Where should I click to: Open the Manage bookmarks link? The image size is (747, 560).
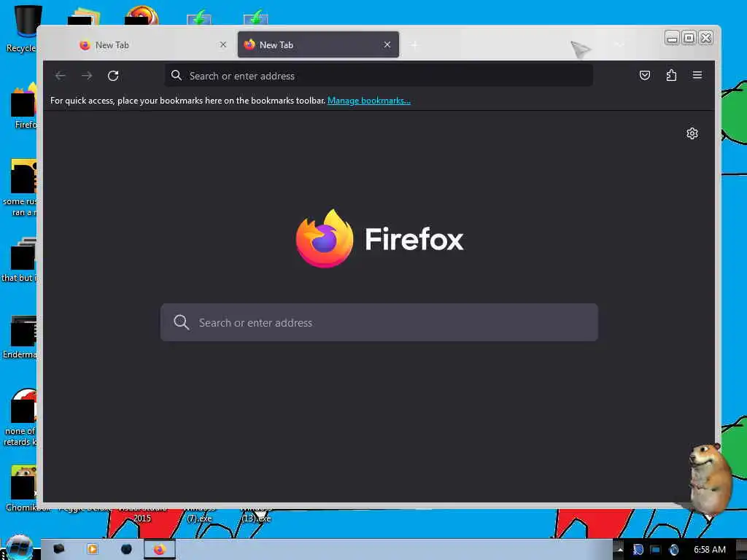pos(368,101)
